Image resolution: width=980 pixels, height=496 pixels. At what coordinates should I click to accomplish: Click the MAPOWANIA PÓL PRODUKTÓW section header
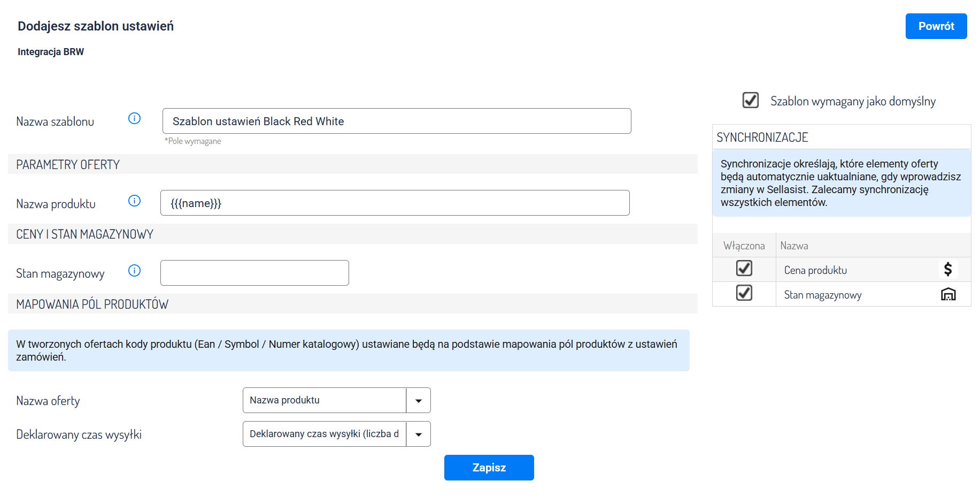[92, 304]
